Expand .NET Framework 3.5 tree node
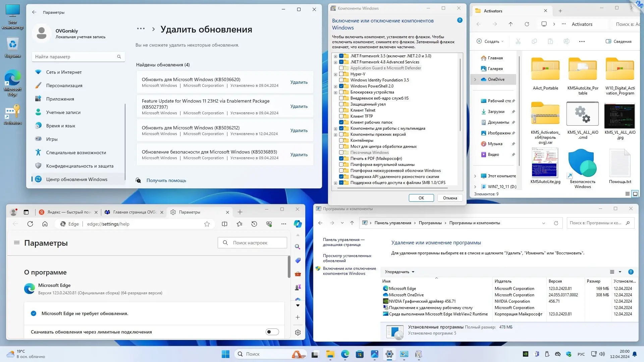Viewport: 644px width, 362px height. [335, 56]
